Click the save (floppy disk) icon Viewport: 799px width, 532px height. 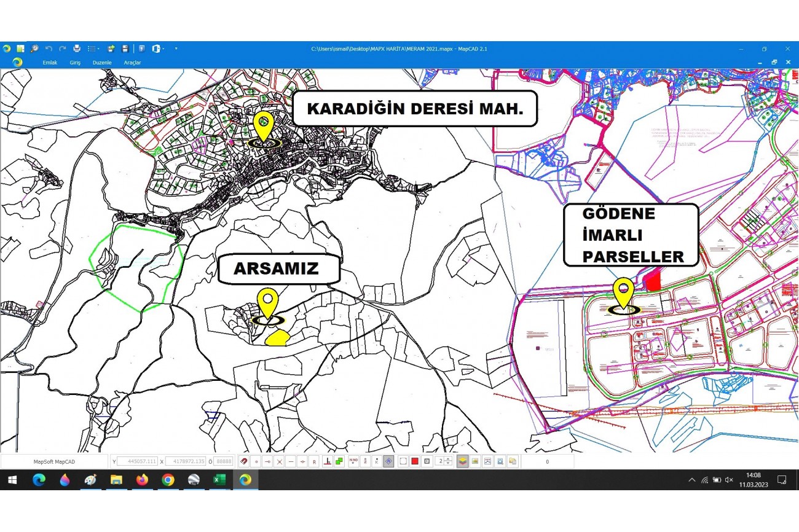[x=125, y=49]
